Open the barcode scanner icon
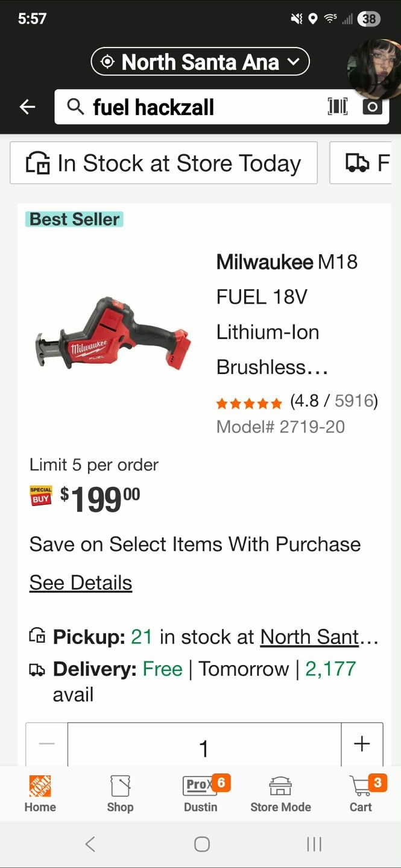Screen dimensions: 401x868 click(338, 107)
